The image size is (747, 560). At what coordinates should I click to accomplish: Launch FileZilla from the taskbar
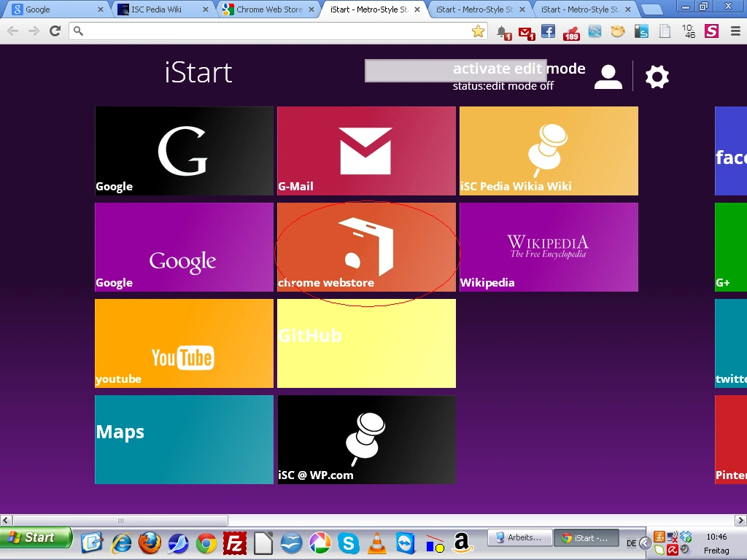point(235,542)
